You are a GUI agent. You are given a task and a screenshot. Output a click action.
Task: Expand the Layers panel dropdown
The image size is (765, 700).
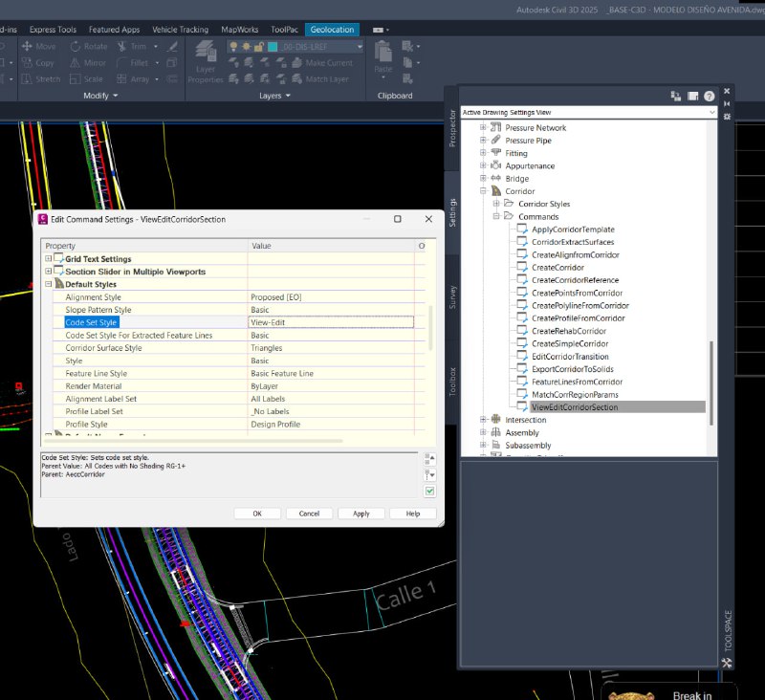pos(288,96)
